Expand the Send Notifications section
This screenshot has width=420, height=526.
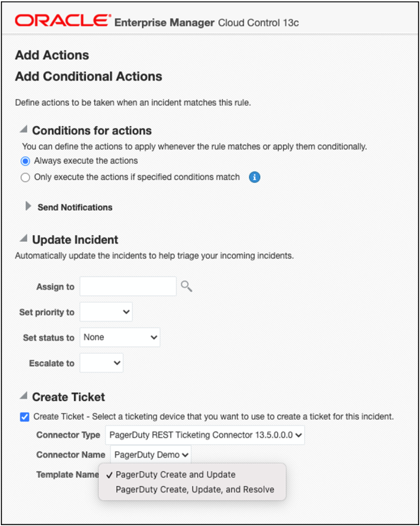click(28, 207)
